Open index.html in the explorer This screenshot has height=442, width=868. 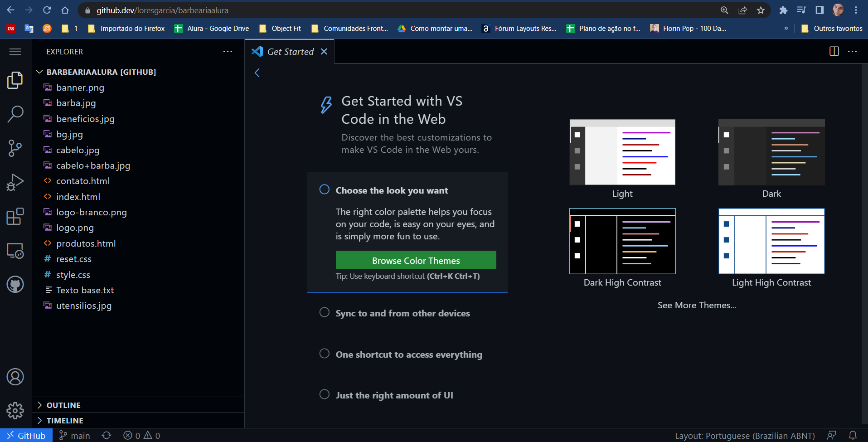pyautogui.click(x=138, y=197)
